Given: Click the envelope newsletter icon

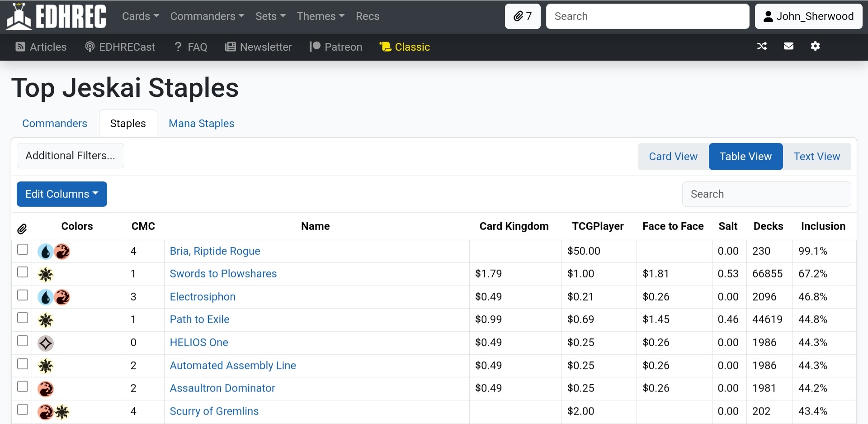Looking at the screenshot, I should pyautogui.click(x=788, y=46).
